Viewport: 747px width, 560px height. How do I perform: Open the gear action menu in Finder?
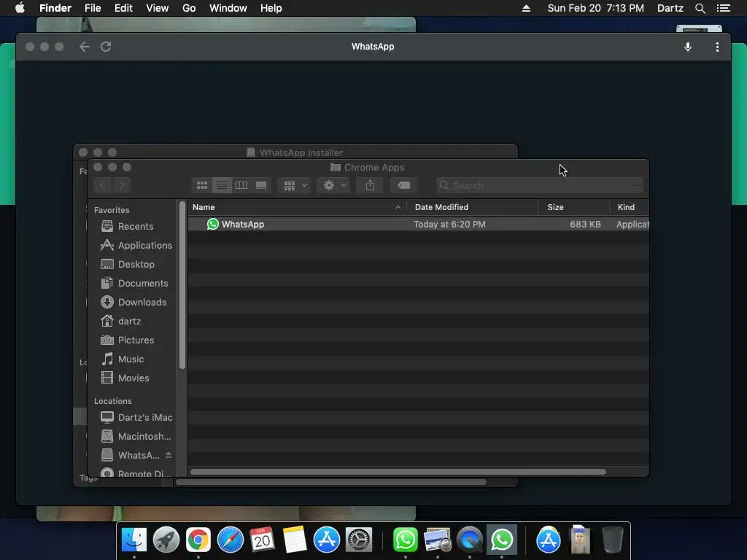[334, 185]
